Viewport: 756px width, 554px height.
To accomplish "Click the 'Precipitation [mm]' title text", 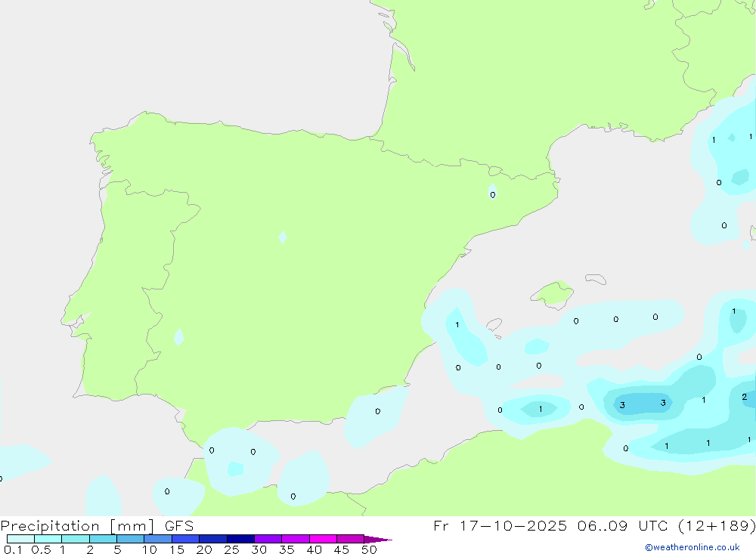I will [x=78, y=526].
